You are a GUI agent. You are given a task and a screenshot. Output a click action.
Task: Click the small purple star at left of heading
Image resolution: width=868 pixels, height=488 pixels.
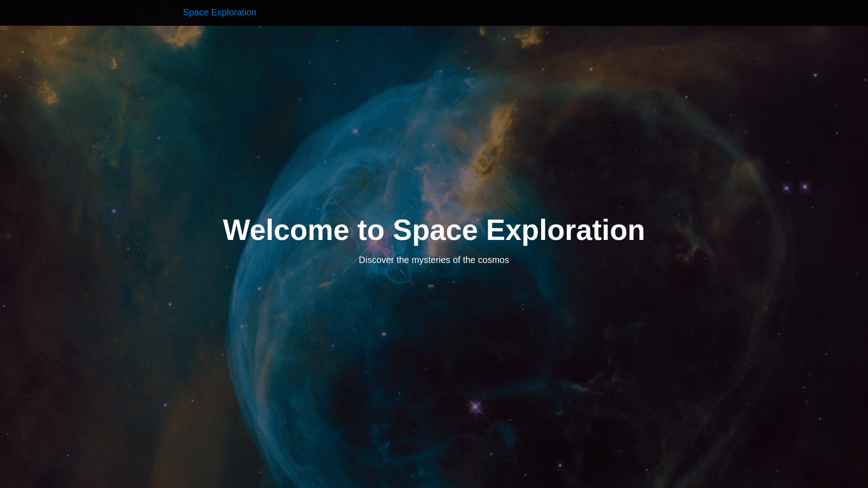point(113,211)
